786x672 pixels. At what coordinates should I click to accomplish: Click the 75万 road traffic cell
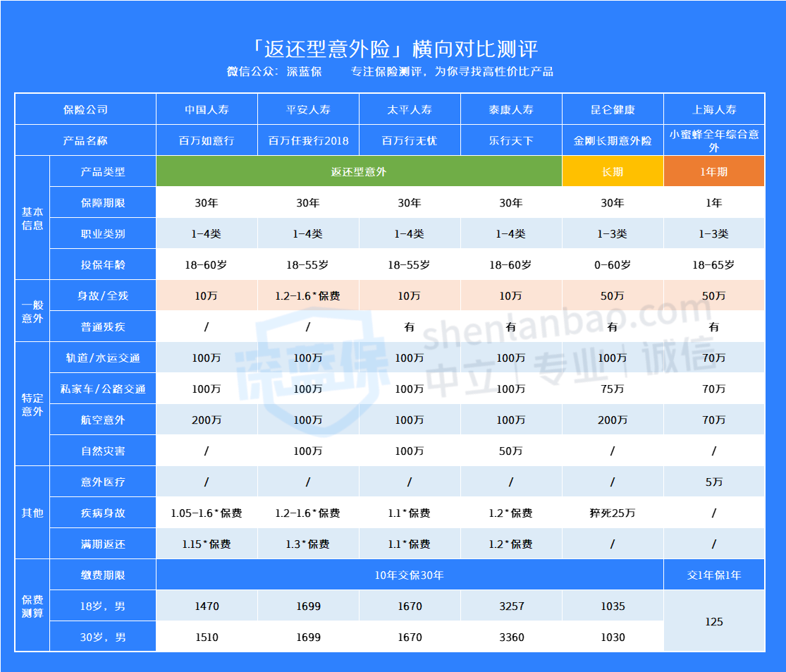click(x=613, y=389)
